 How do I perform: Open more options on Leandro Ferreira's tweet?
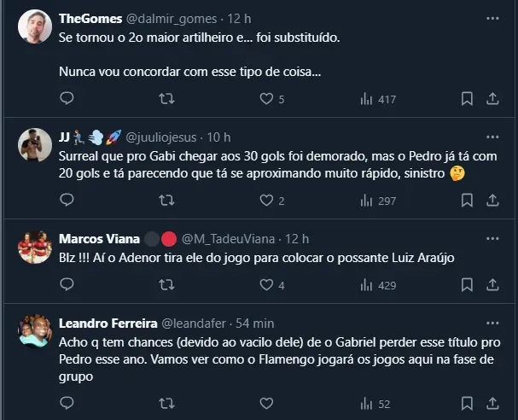(x=492, y=323)
